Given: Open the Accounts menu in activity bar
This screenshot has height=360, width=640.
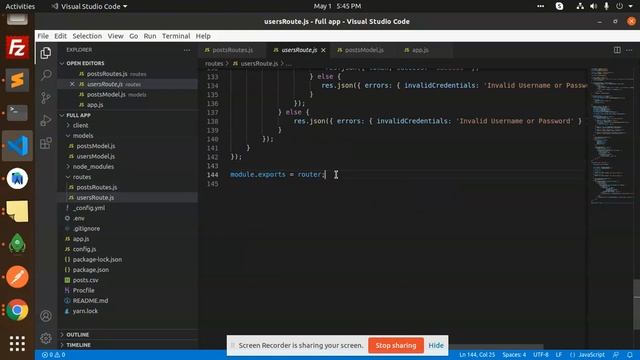Looking at the screenshot, I should point(46,316).
